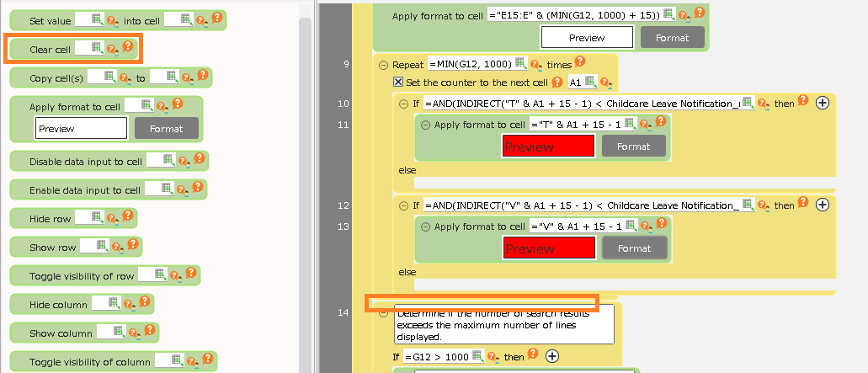The image size is (868, 373).
Task: Click Format button in left panel Apply format block
Action: tap(166, 129)
